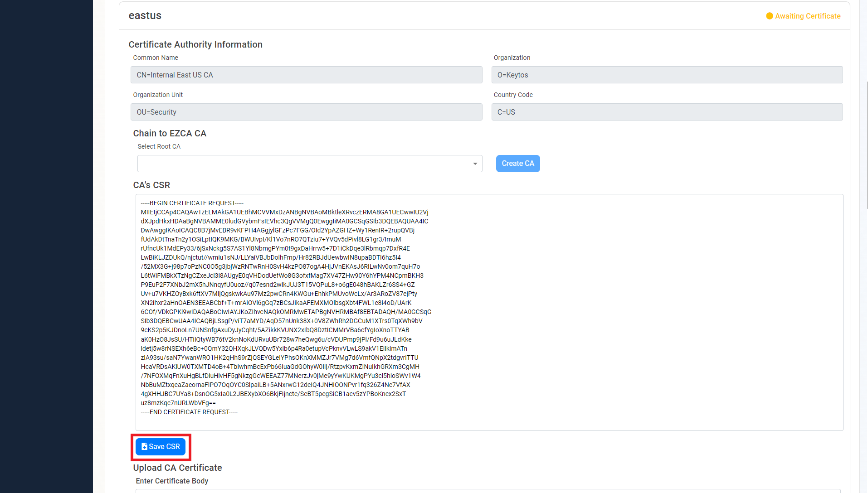Click inside the CA's CSR text area
868x493 pixels.
pyautogui.click(x=489, y=312)
